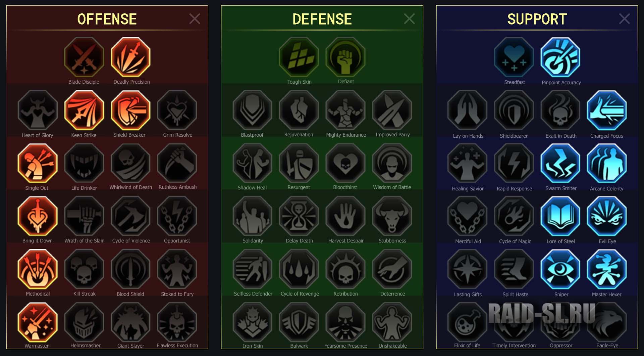
Task: Click the Keen Strike mastery
Action: coord(84,110)
